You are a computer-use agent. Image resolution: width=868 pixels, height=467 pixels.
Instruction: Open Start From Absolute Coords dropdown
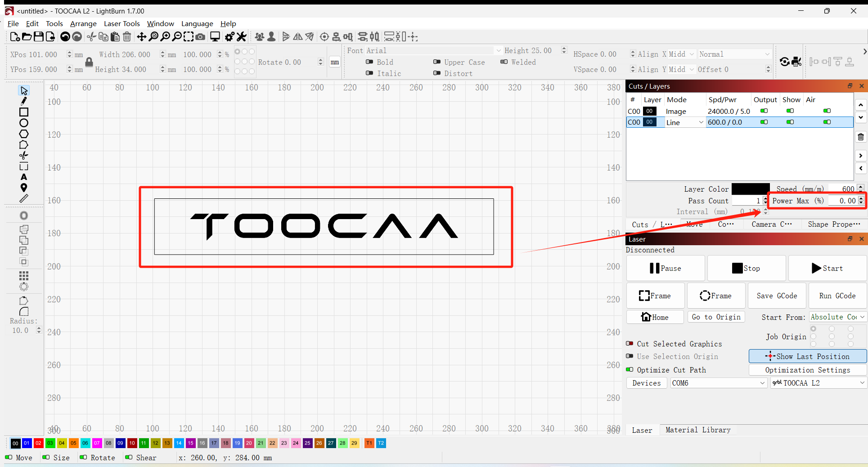coord(837,317)
